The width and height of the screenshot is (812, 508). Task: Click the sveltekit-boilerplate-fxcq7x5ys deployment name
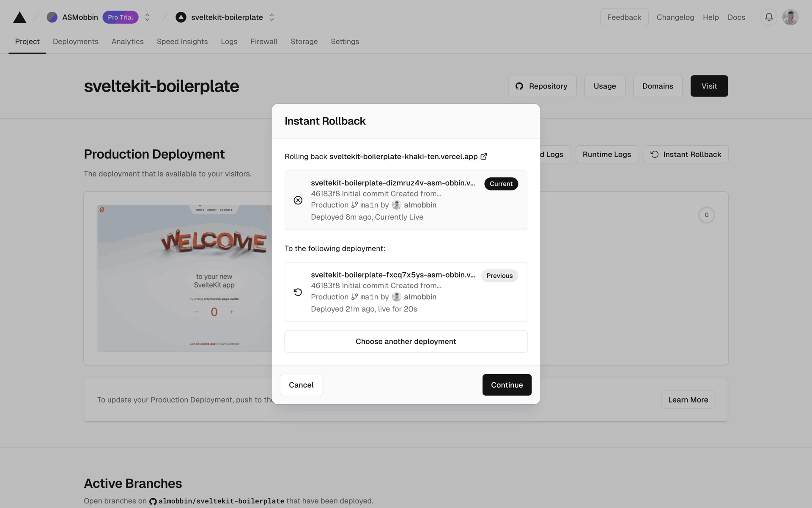click(x=393, y=275)
